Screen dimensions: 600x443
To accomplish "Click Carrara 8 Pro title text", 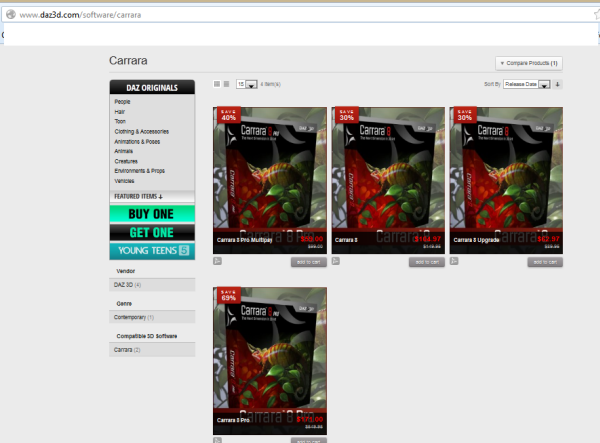I will pos(233,420).
